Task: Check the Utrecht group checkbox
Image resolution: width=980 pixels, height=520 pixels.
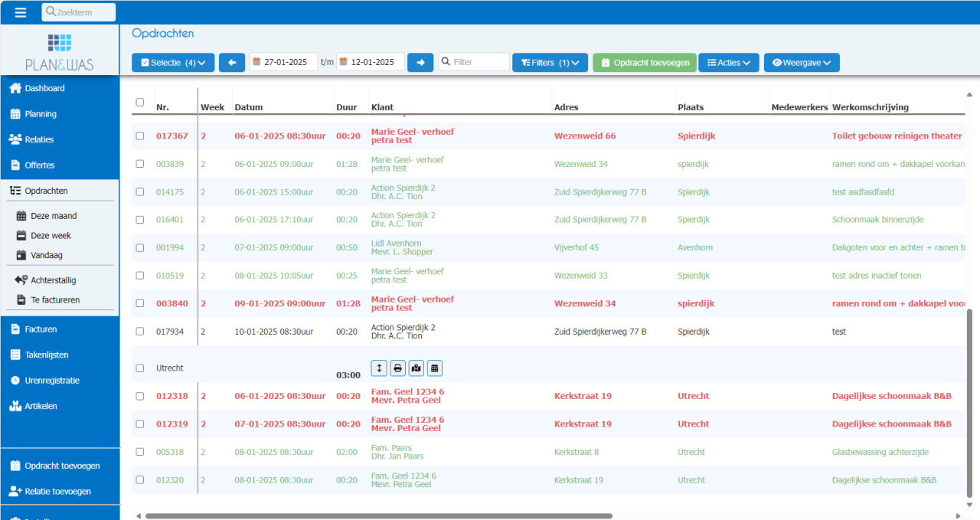Action: pos(139,368)
